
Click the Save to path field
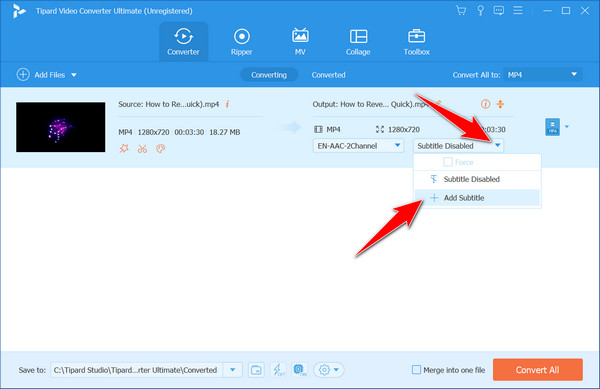(x=136, y=370)
